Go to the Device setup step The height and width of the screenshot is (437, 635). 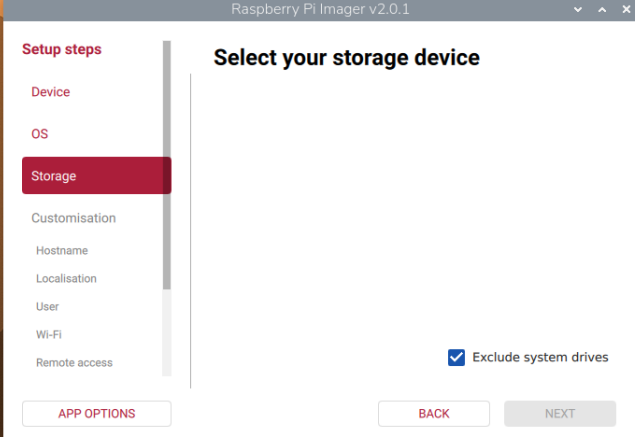51,92
